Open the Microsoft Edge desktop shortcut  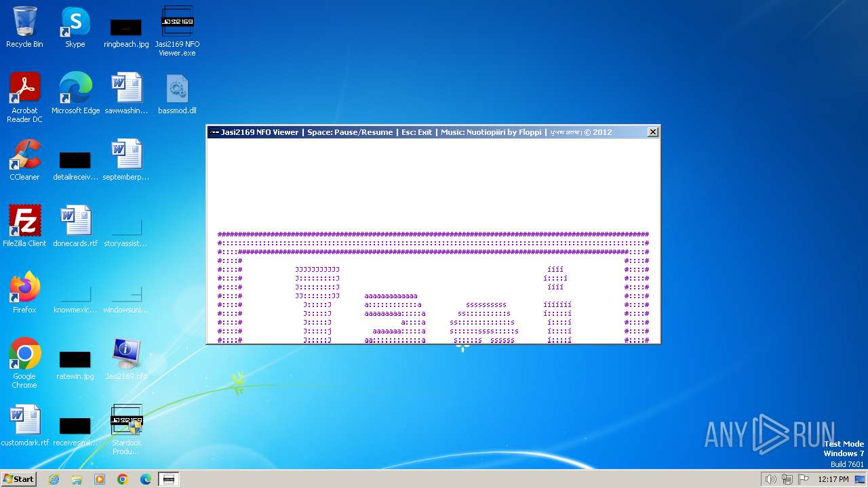[75, 94]
